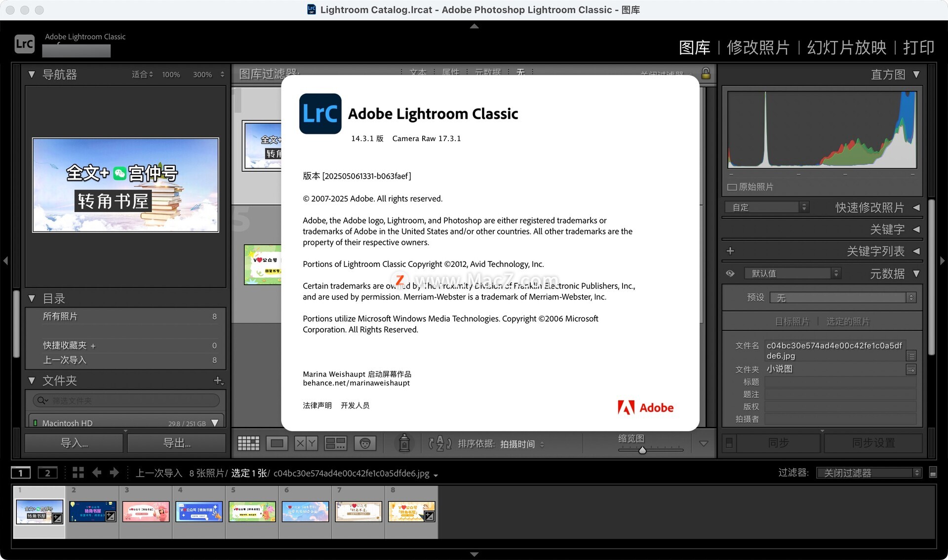Click the 同步设置 button
948x560 pixels.
tap(873, 443)
